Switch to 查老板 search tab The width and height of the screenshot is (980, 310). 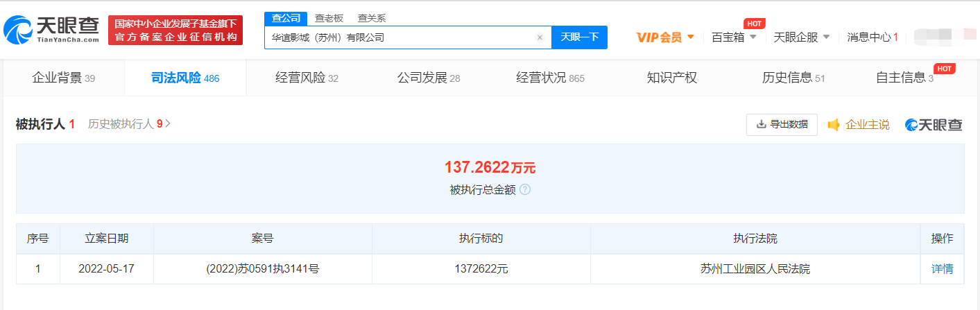pyautogui.click(x=329, y=19)
